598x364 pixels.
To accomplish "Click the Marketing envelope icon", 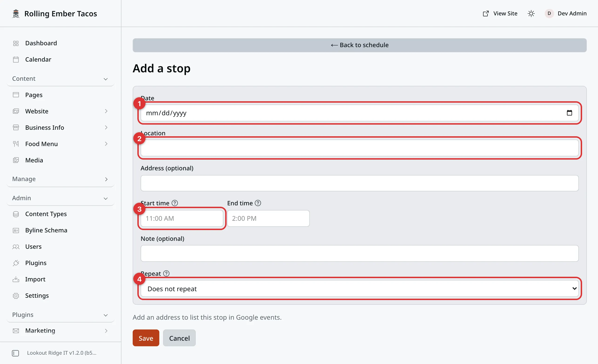I will [x=16, y=331].
